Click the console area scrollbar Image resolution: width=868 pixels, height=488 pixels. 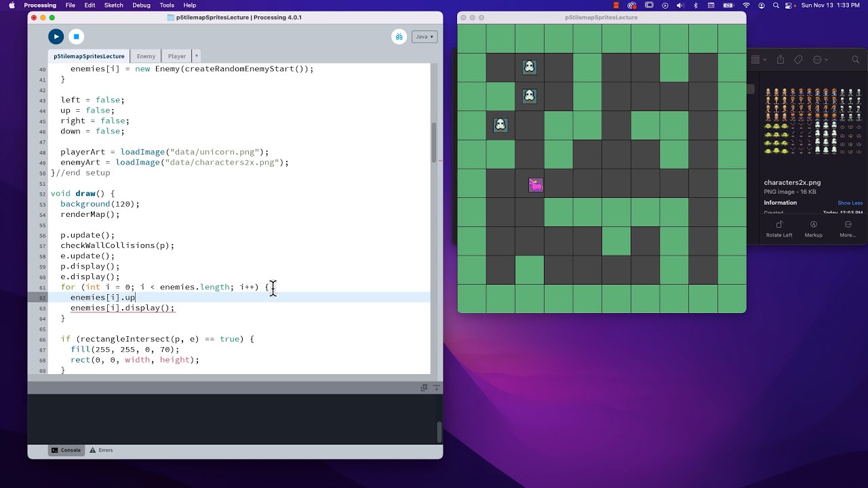tap(439, 432)
